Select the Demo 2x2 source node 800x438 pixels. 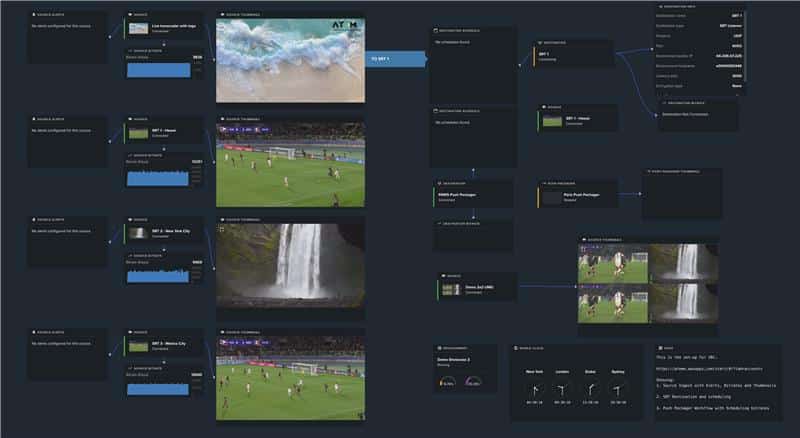click(x=476, y=288)
